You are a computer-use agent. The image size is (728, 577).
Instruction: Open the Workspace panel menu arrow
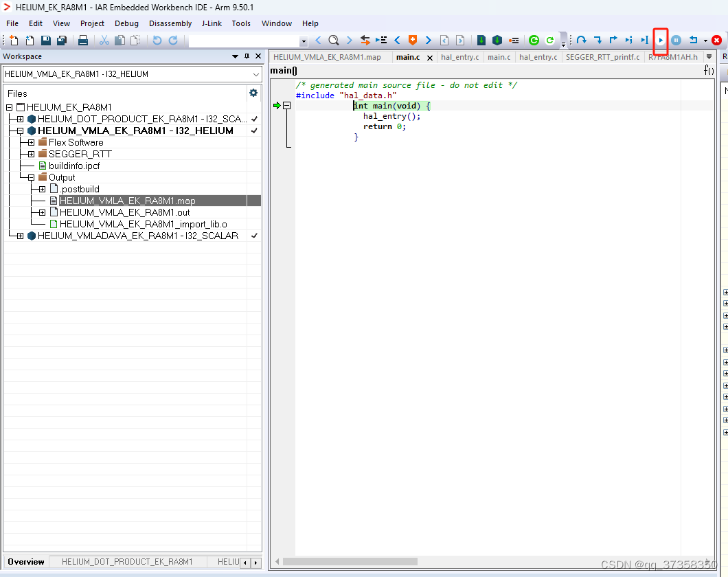[x=235, y=56]
